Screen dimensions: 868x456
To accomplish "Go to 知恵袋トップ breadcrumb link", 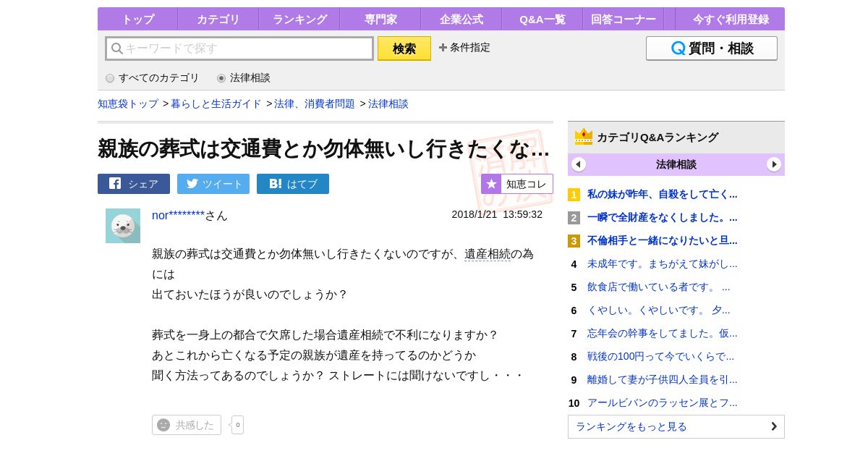I will point(128,104).
